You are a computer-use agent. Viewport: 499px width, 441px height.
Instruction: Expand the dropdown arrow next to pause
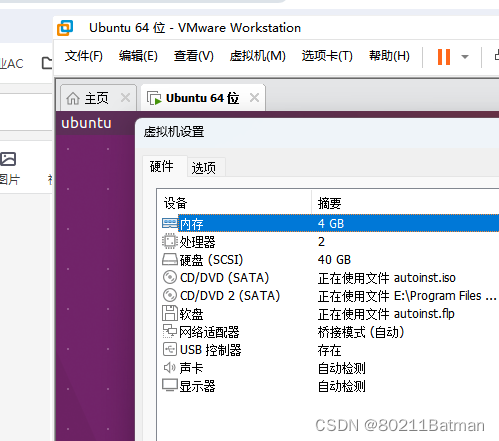(x=465, y=57)
